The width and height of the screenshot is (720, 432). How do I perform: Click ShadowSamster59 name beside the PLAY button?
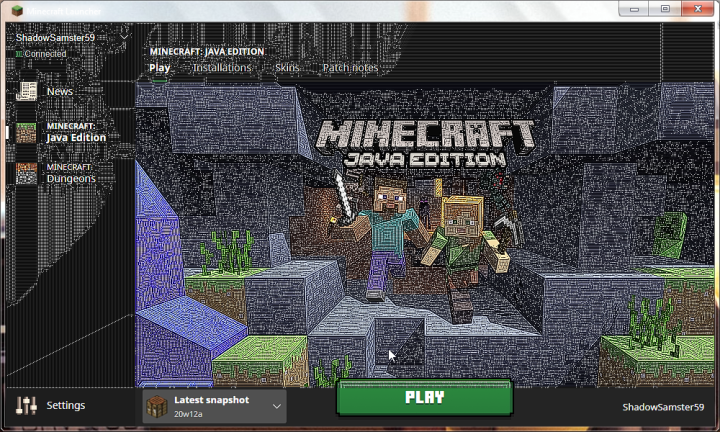663,407
